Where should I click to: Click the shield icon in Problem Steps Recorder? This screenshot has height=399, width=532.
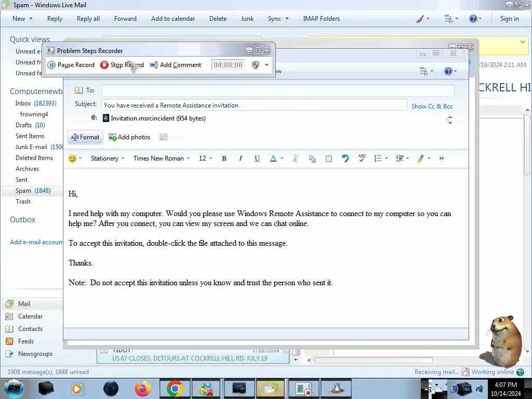(256, 65)
